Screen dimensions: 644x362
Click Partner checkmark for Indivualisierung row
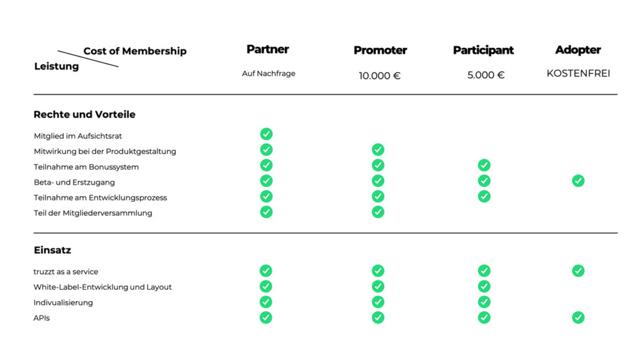[x=266, y=302]
